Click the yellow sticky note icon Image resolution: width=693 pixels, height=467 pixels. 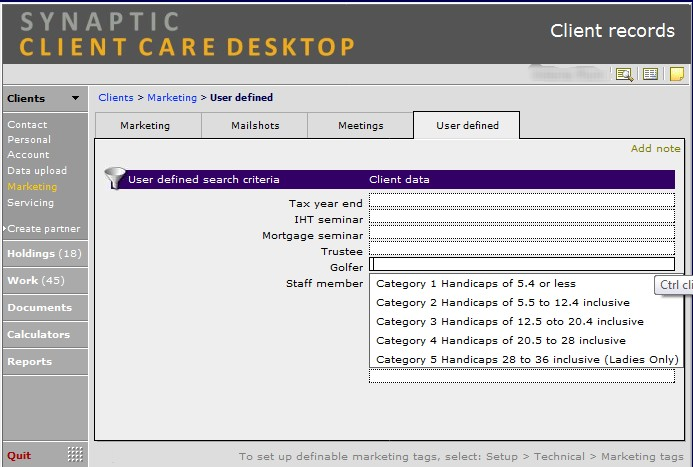677,74
